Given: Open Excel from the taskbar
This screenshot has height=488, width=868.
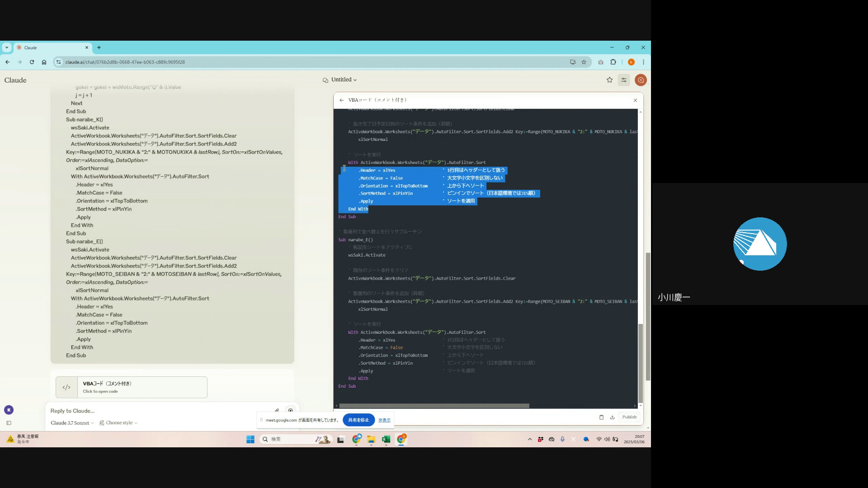Looking at the screenshot, I should coord(386,439).
